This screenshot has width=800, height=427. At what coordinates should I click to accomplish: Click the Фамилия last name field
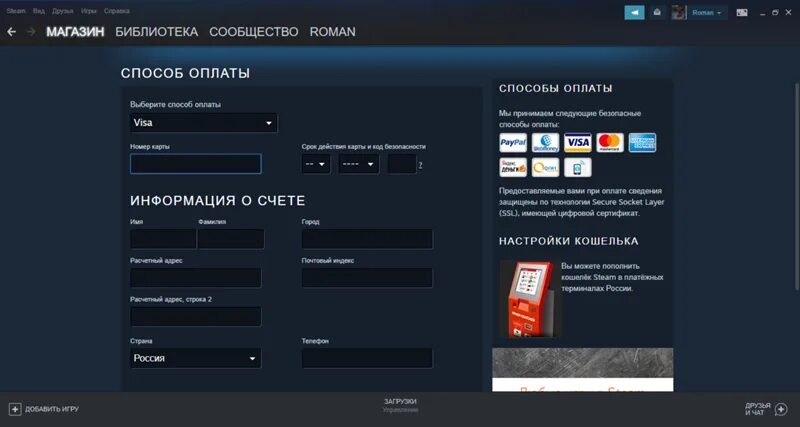pyautogui.click(x=231, y=239)
